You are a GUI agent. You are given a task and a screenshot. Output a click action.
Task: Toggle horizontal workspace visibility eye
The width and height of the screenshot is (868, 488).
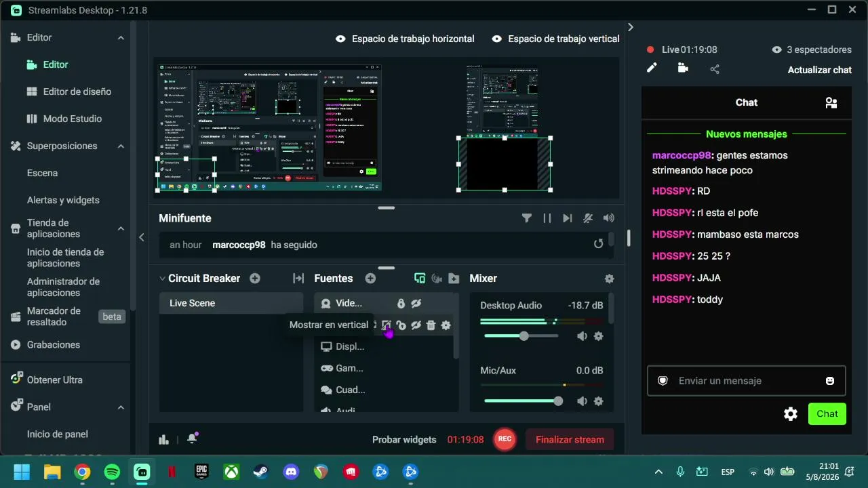click(341, 39)
